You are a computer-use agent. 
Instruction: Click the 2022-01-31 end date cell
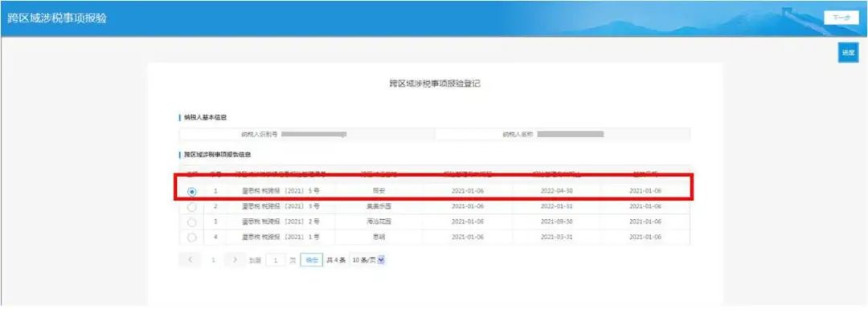pyautogui.click(x=555, y=206)
